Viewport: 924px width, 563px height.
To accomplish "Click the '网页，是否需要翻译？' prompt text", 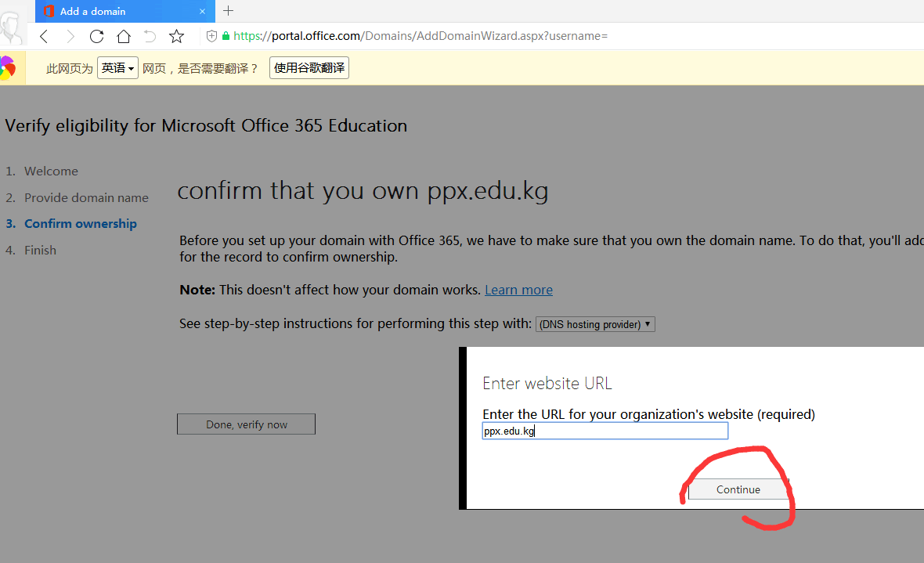I will [x=200, y=68].
